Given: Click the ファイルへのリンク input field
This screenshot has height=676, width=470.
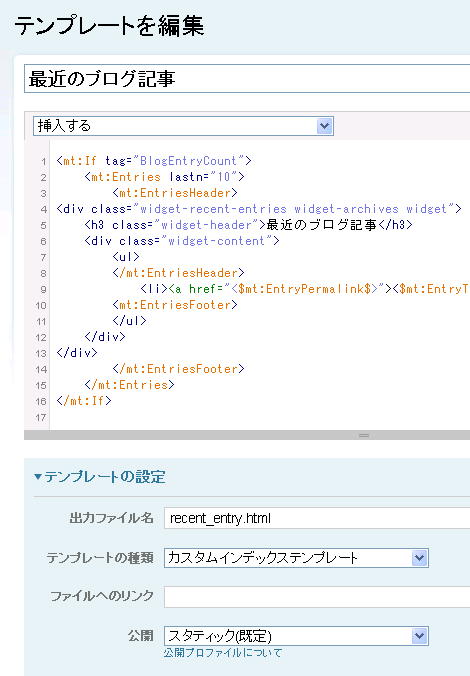Looking at the screenshot, I should tap(317, 597).
